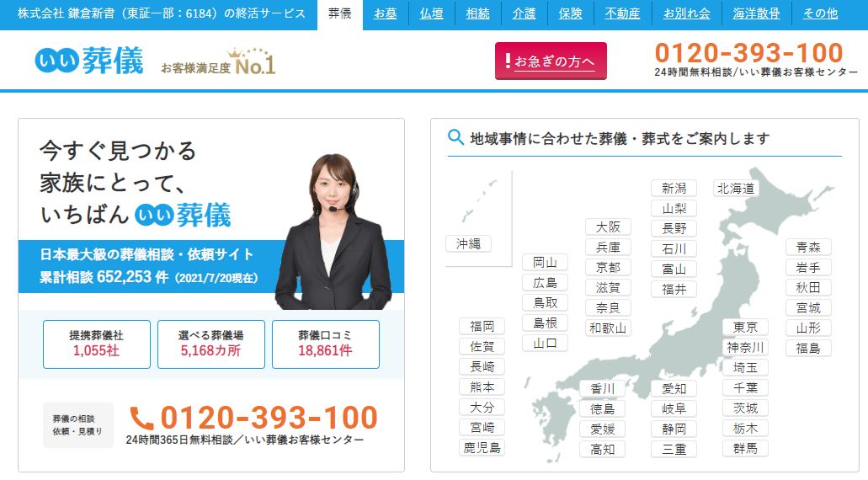Select 長崎 prefecture
Screen dimensions: 868x480
[x=482, y=366]
